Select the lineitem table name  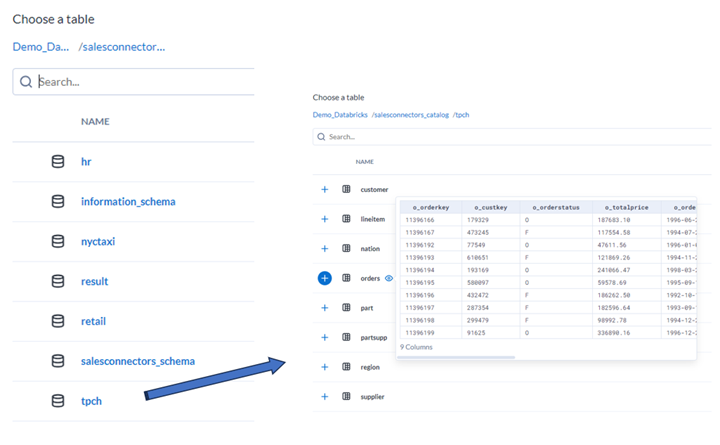click(372, 219)
